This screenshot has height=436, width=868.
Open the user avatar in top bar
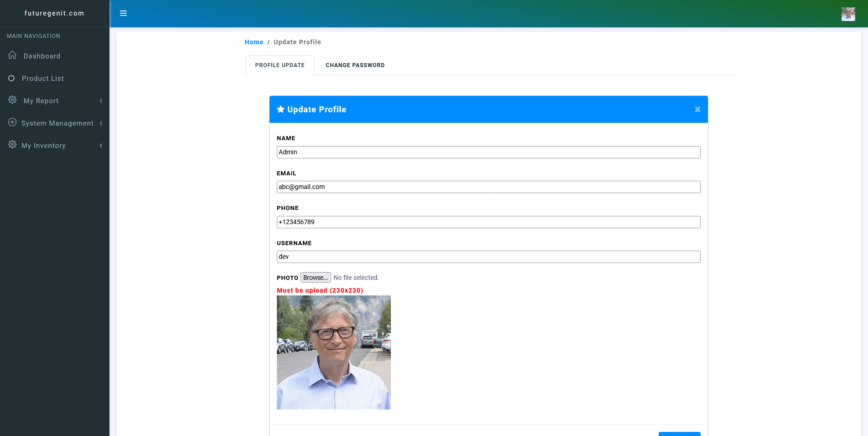point(848,14)
